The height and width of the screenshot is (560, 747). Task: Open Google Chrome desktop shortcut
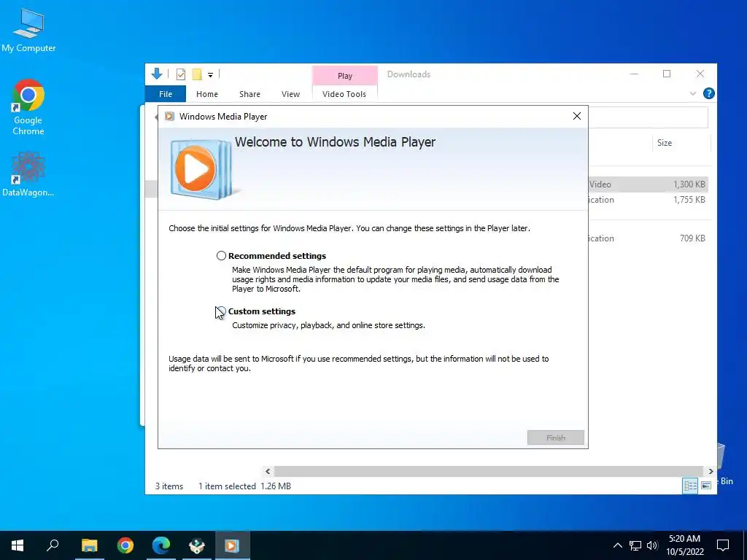tap(28, 108)
